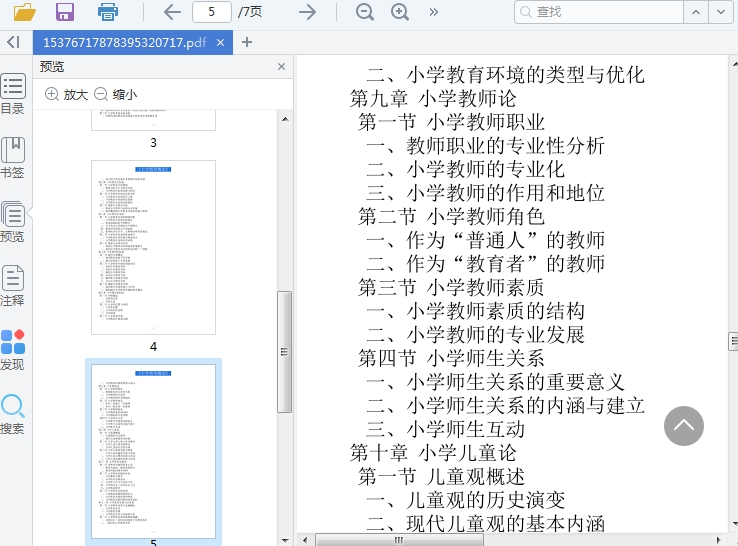The width and height of the screenshot is (738, 546).
Task: Click the open file folder icon
Action: click(x=24, y=12)
